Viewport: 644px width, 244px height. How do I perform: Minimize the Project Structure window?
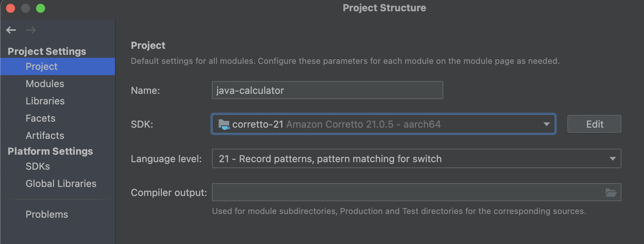pyautogui.click(x=26, y=8)
